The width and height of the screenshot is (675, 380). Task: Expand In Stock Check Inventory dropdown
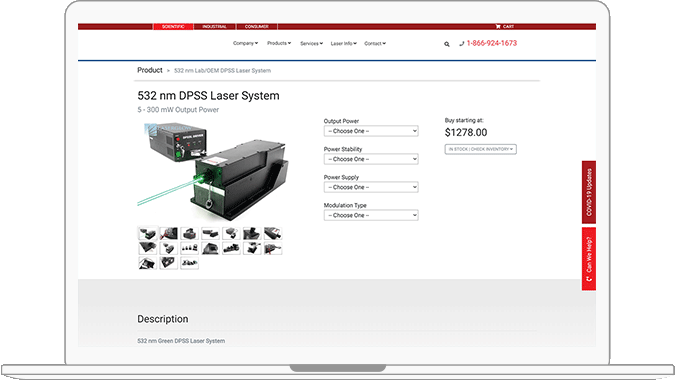[x=480, y=149]
